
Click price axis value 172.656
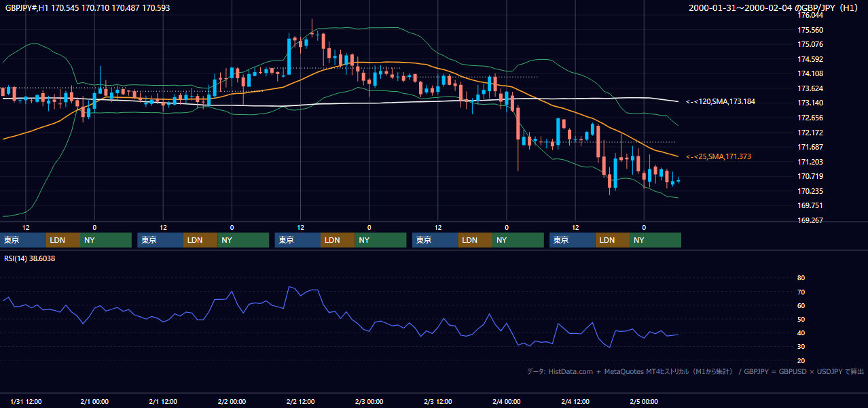[810, 118]
